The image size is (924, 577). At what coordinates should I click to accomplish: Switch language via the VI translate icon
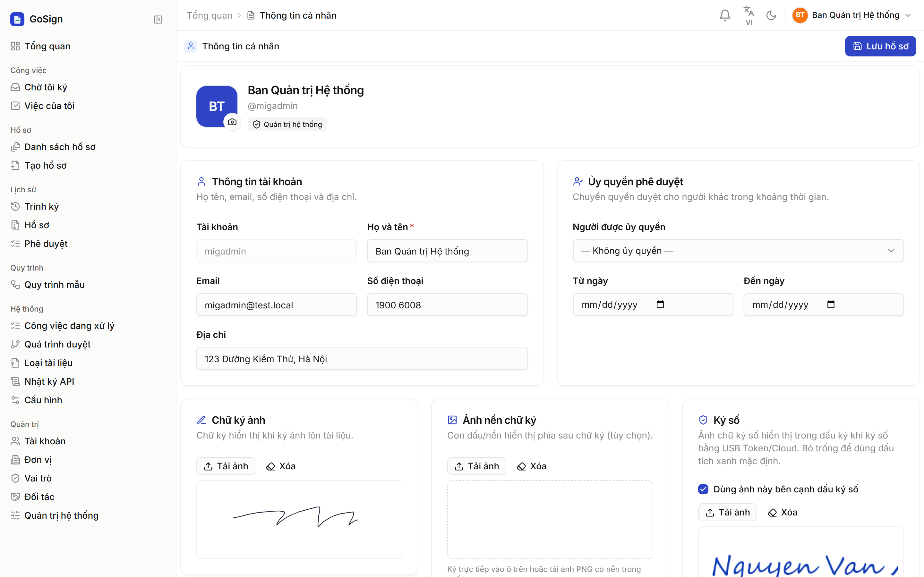tap(749, 15)
